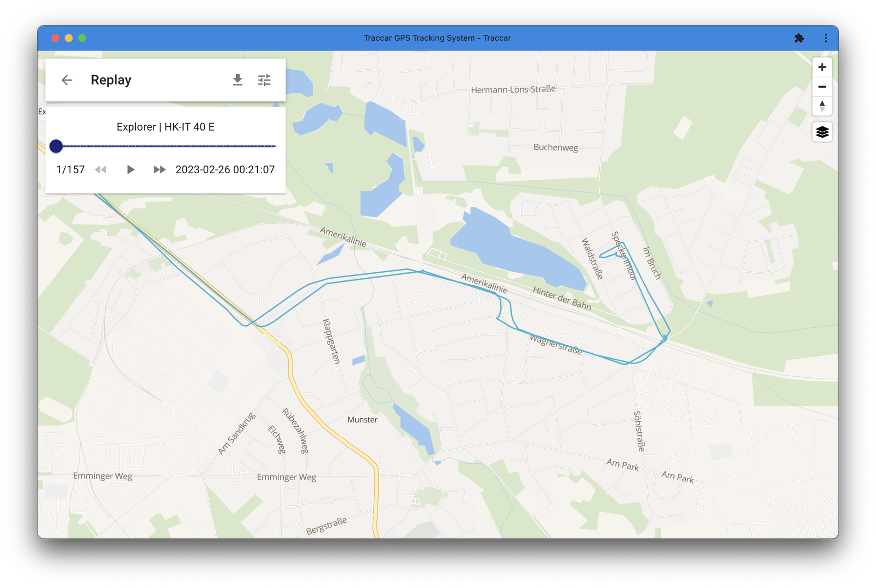The width and height of the screenshot is (876, 588).
Task: Download the replay route data
Action: click(238, 80)
